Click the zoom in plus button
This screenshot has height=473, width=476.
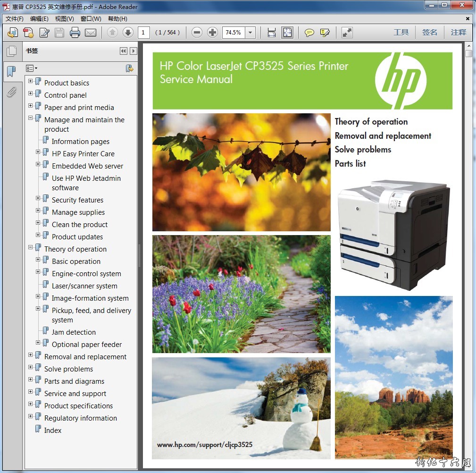(213, 33)
